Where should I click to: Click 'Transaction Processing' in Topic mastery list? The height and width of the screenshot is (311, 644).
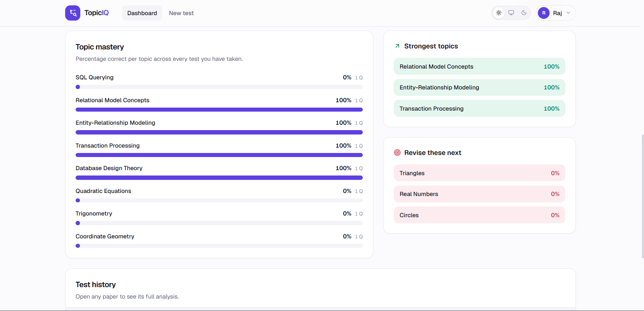[108, 146]
